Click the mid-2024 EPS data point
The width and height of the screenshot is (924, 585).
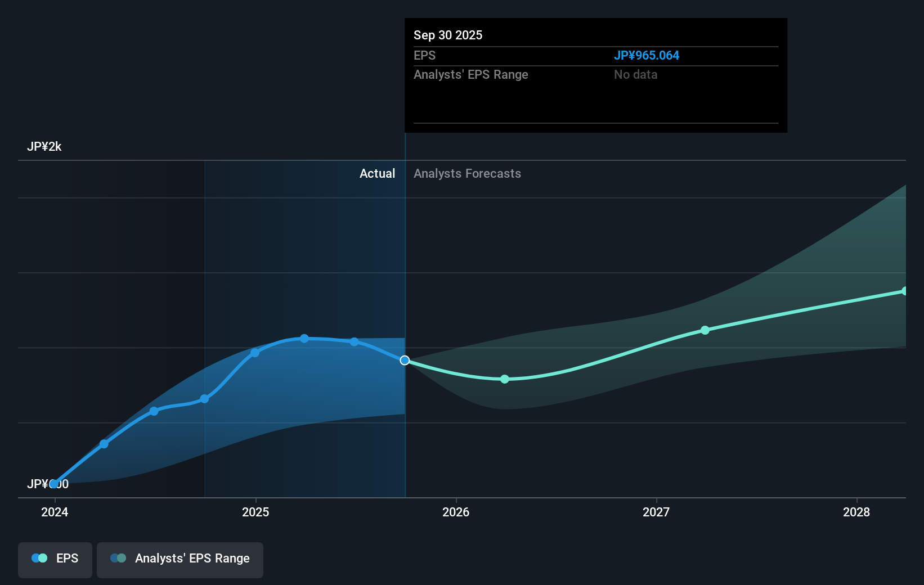click(x=154, y=411)
